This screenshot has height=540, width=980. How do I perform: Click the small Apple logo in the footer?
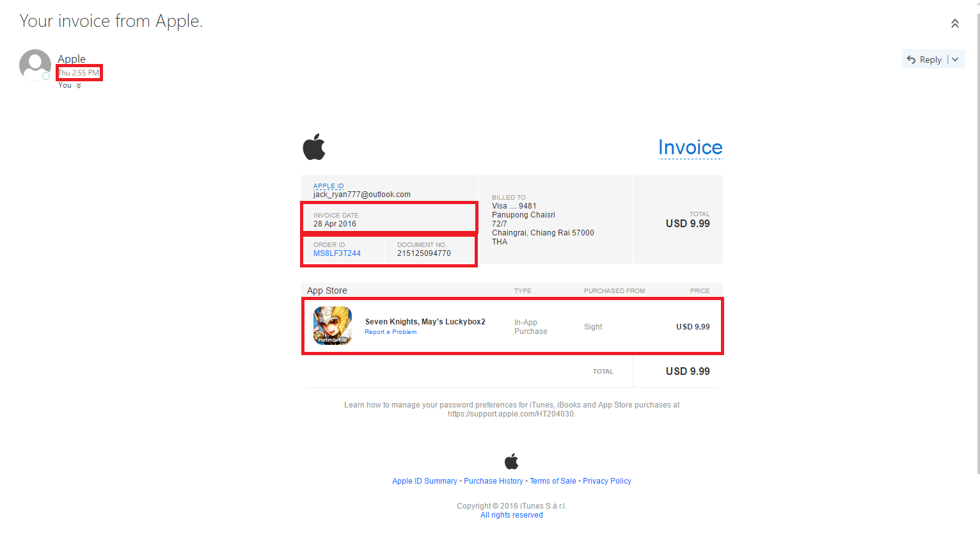(512, 461)
